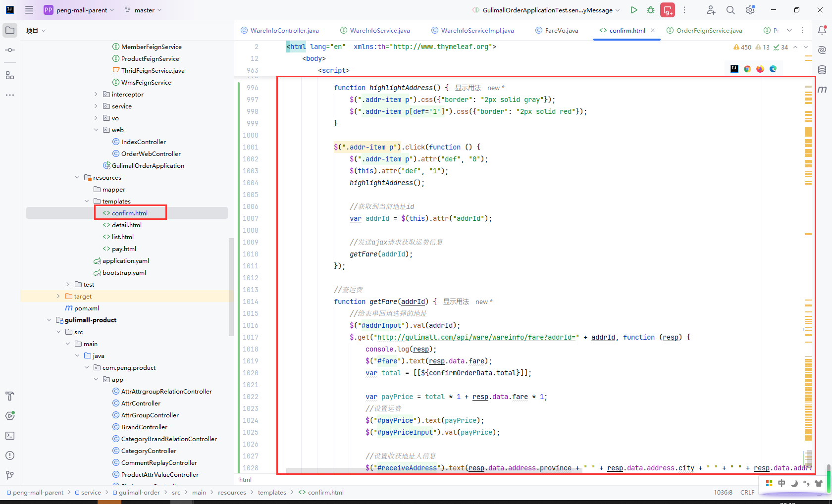The image size is (832, 504).
Task: Open the master branch dropdown
Action: [x=143, y=10]
